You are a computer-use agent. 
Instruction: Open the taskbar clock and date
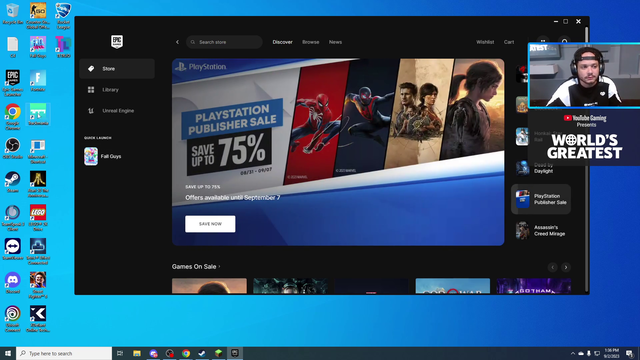click(x=611, y=353)
